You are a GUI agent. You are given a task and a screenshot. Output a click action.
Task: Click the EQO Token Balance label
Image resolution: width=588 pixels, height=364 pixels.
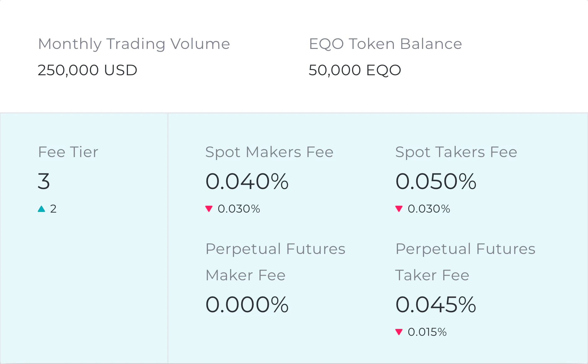click(385, 44)
